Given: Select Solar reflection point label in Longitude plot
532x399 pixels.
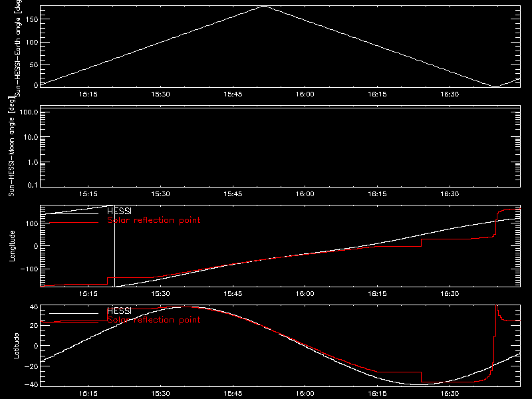Looking at the screenshot, I should click(154, 220).
